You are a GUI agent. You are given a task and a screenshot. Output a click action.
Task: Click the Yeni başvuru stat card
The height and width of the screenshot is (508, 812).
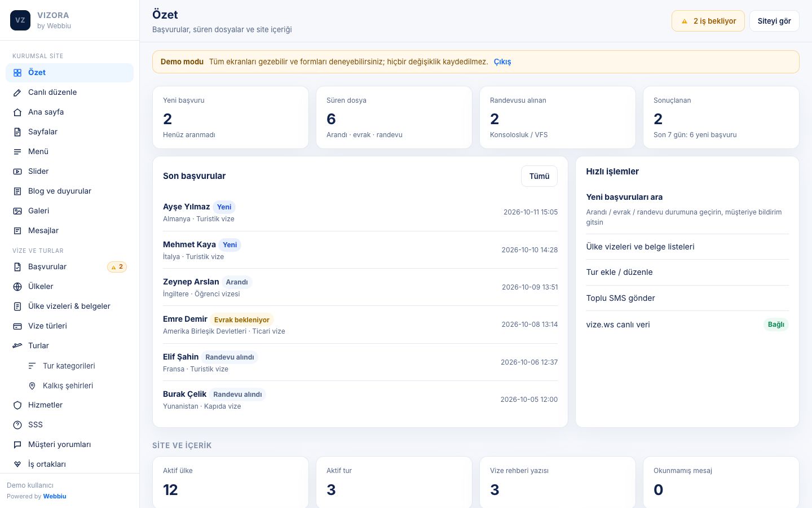pyautogui.click(x=231, y=117)
